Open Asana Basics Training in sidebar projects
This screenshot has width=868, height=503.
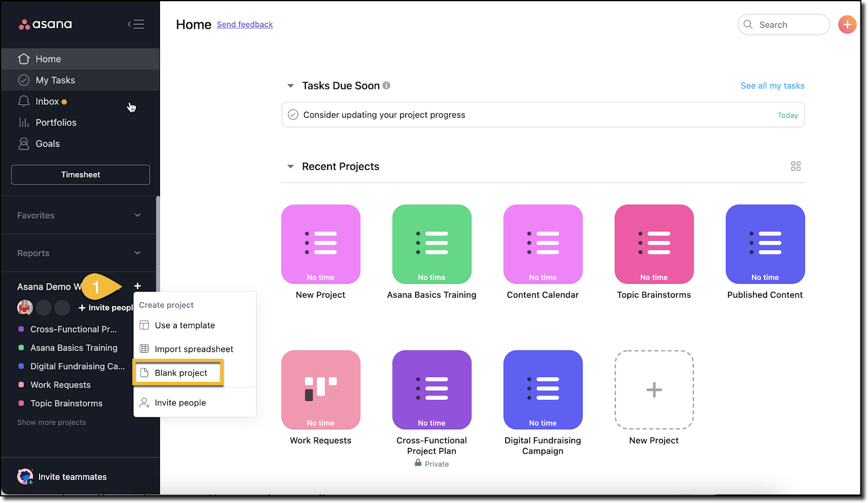74,348
